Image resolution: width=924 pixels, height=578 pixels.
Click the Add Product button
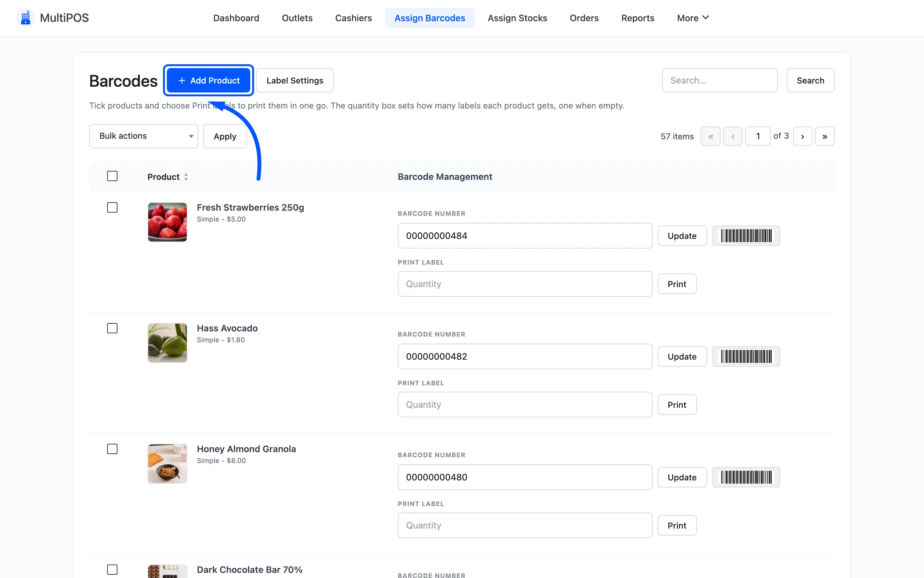pyautogui.click(x=209, y=81)
